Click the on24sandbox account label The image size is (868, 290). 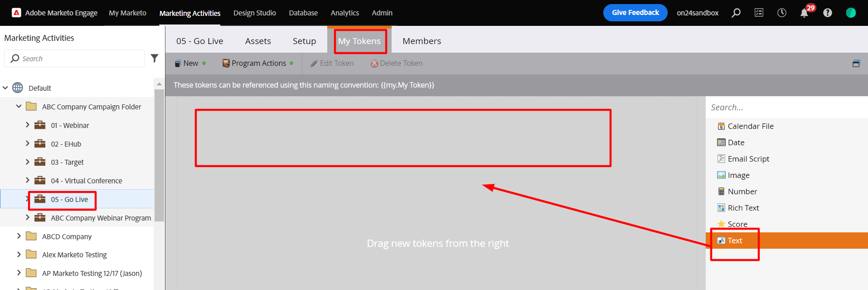click(698, 13)
